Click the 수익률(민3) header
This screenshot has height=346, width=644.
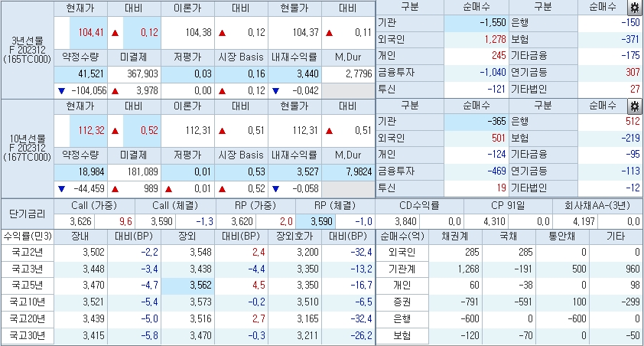(x=28, y=237)
